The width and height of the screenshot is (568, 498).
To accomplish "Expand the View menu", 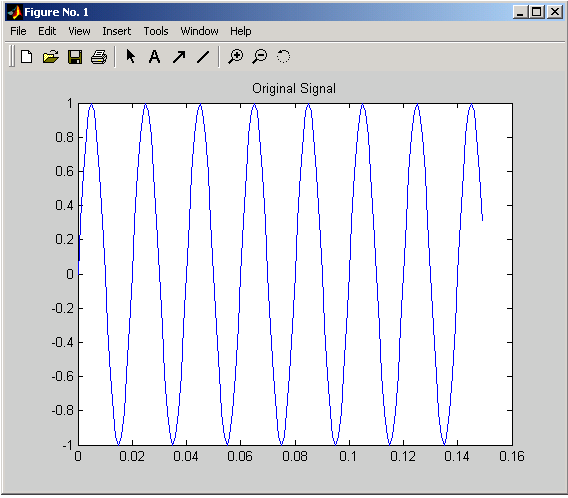I will [x=79, y=31].
